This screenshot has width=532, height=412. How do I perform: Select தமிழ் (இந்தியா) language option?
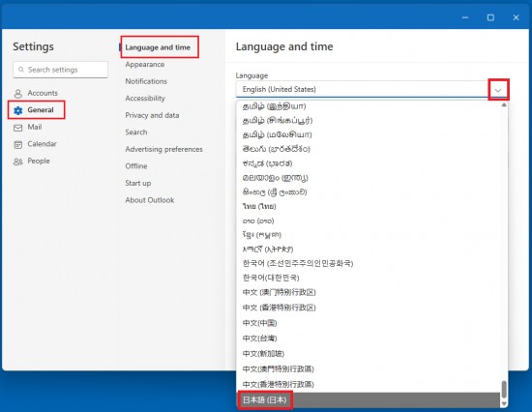tap(369, 106)
